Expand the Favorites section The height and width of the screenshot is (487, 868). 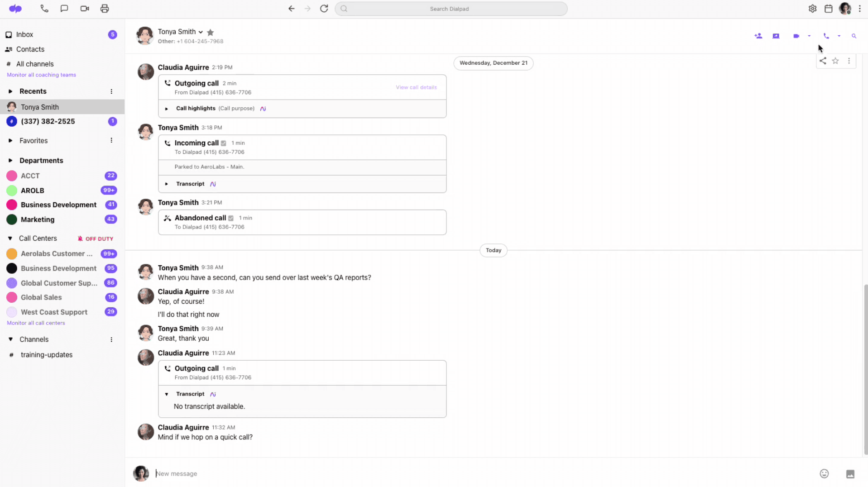10,141
